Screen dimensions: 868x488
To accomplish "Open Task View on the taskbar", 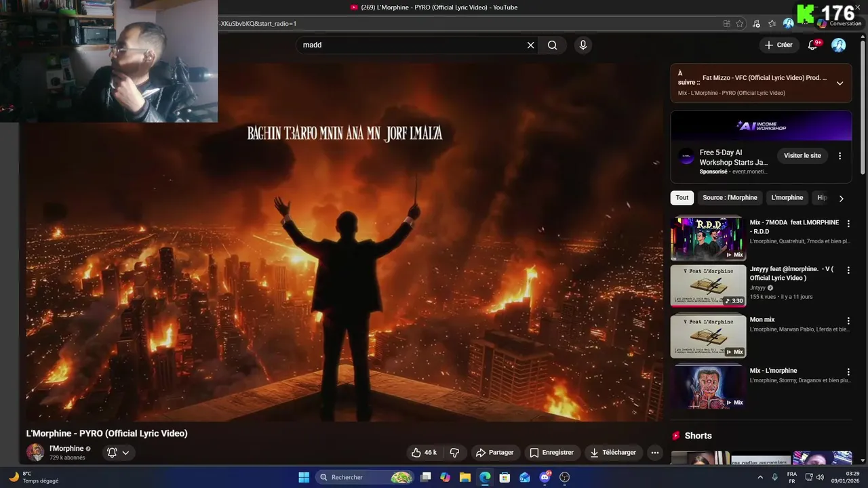I will [425, 477].
